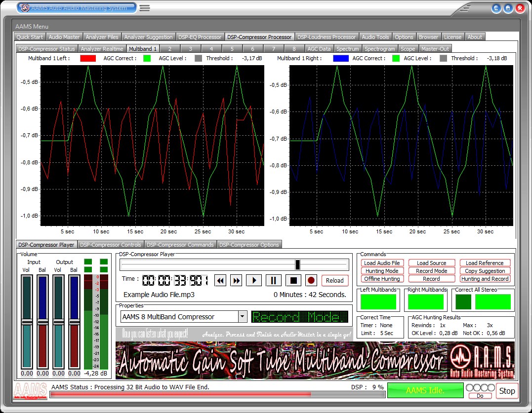Click Load Reference command

485,263
